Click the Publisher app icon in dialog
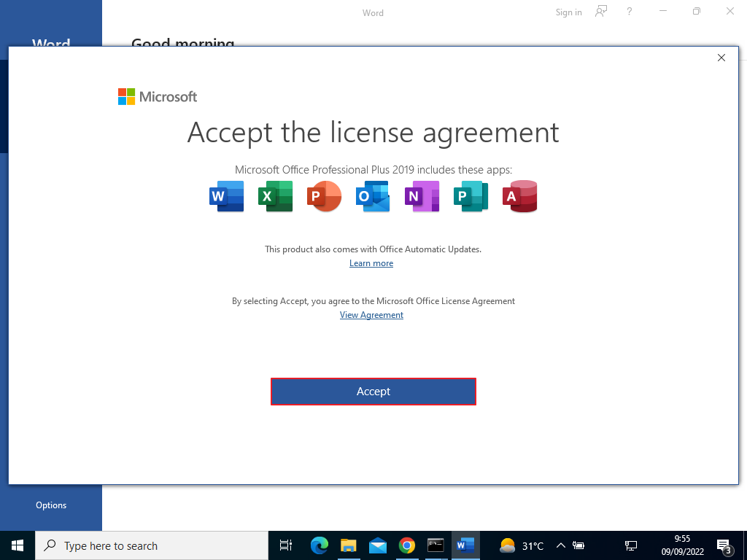Screen dimensions: 747x560 [471, 196]
